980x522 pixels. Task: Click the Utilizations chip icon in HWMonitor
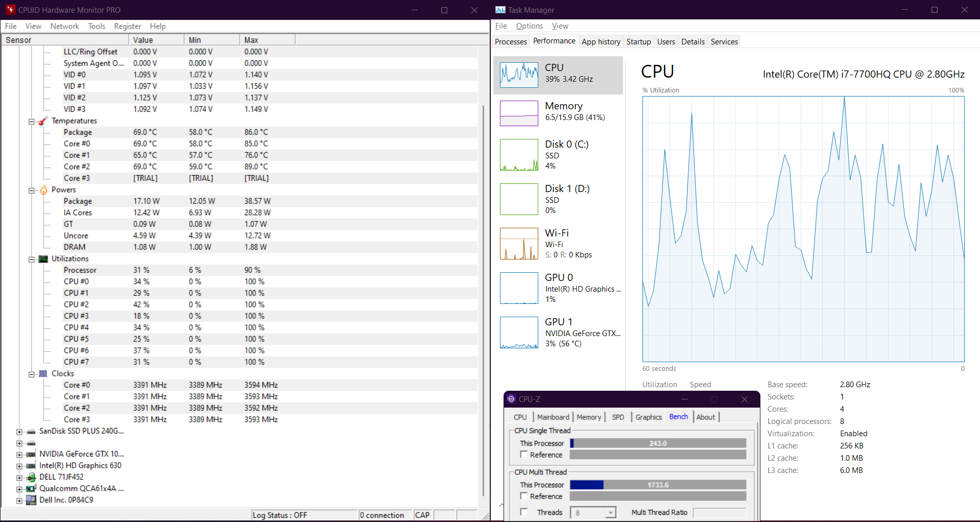[x=43, y=259]
